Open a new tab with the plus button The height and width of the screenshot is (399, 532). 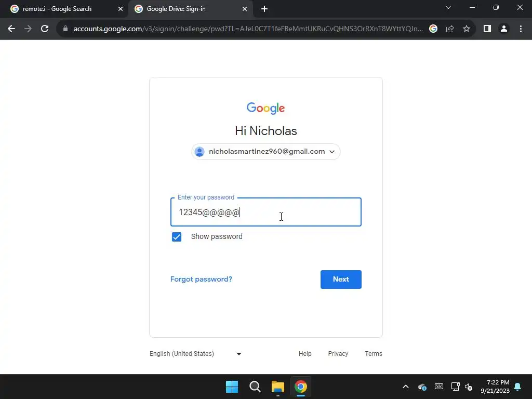[x=264, y=9]
